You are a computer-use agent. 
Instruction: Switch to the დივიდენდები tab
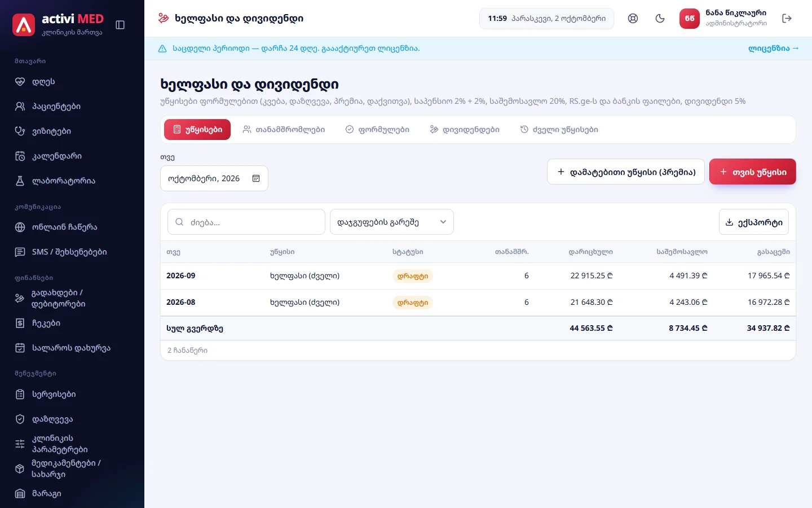click(465, 129)
